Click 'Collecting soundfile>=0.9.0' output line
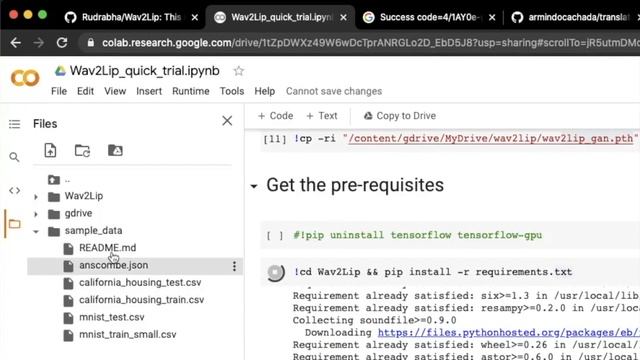 [x=374, y=320]
